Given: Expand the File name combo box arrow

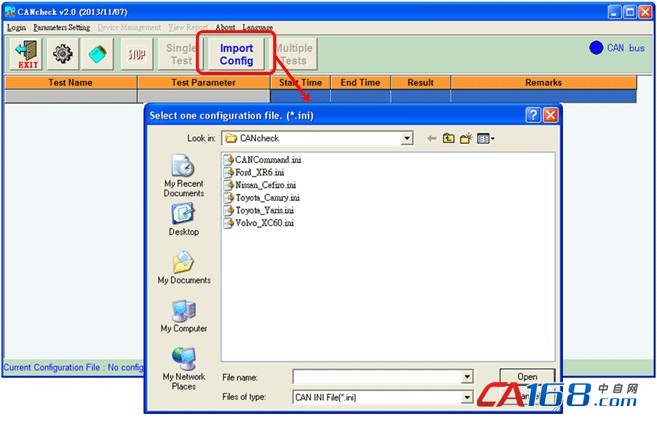Looking at the screenshot, I should pyautogui.click(x=467, y=377).
